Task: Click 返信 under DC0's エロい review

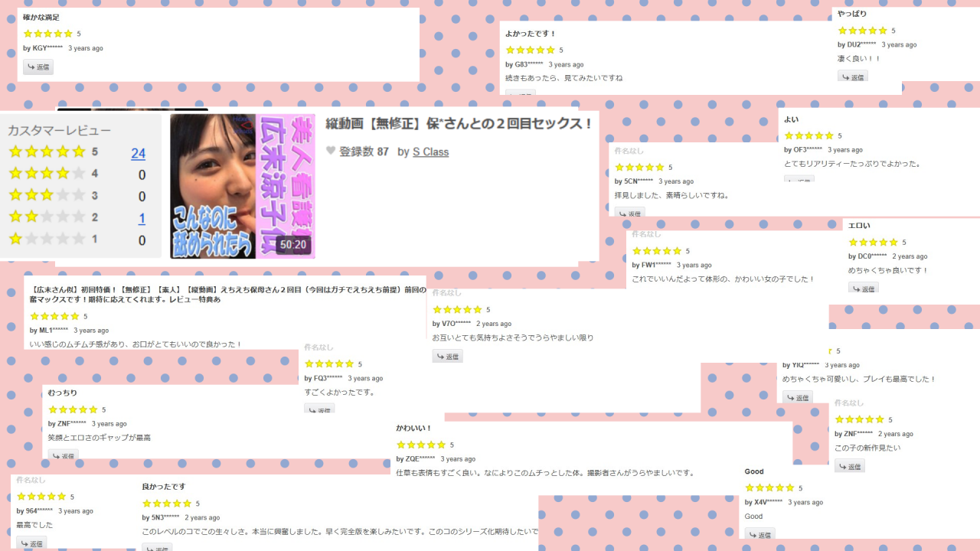Action: 864,288
